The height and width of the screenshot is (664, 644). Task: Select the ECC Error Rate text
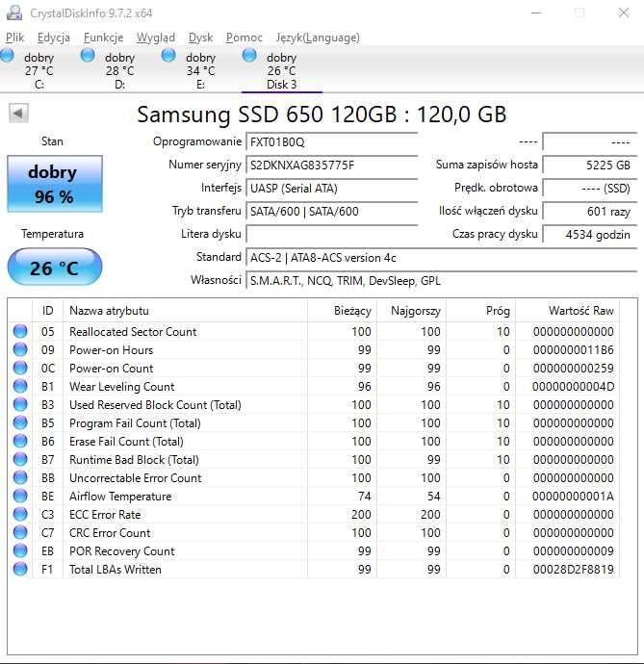tap(105, 515)
